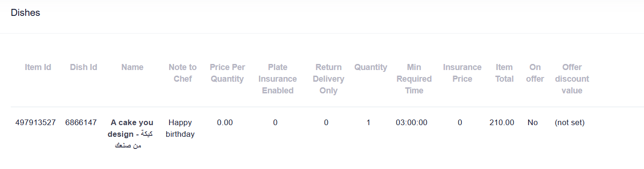This screenshot has height=169, width=644.
Task: Click the Note to Chef column header
Action: pos(183,73)
